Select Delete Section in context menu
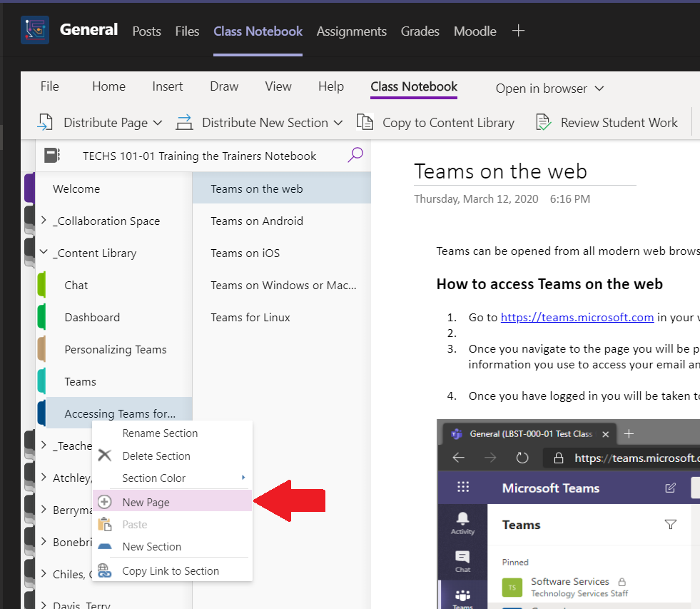 click(156, 456)
